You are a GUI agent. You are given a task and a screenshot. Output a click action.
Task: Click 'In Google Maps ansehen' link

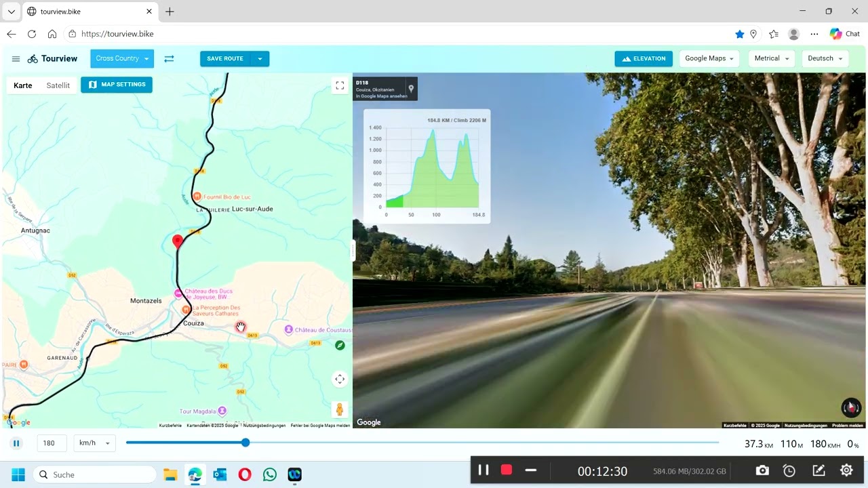coord(381,96)
